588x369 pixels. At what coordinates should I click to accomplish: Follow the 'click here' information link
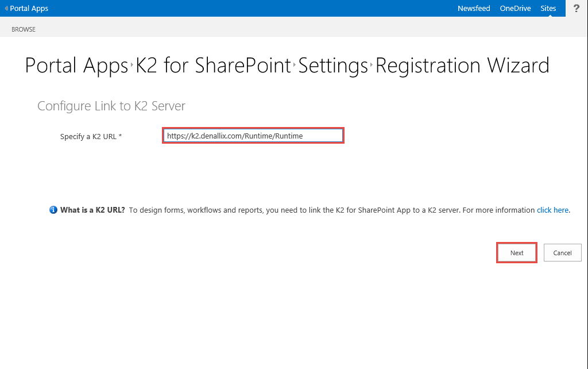point(552,210)
